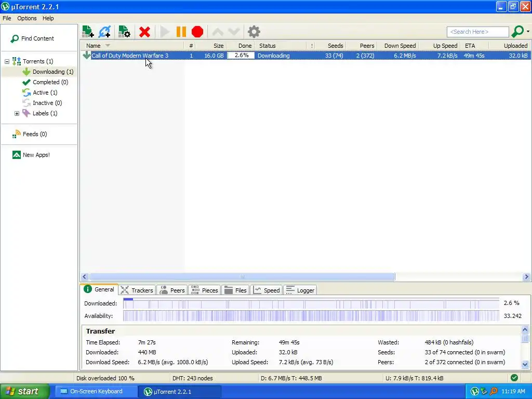Sort by the Seeds column header
532x399 pixels.
[x=331, y=46]
